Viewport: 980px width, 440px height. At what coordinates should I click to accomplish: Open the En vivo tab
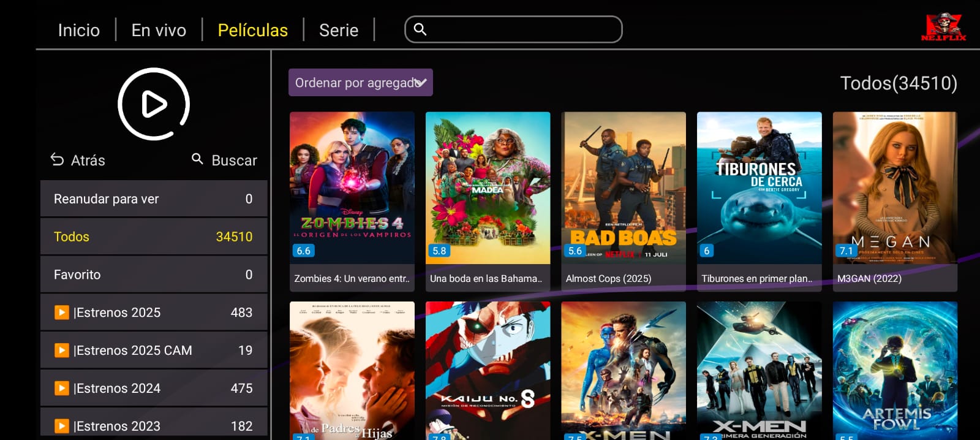tap(159, 30)
